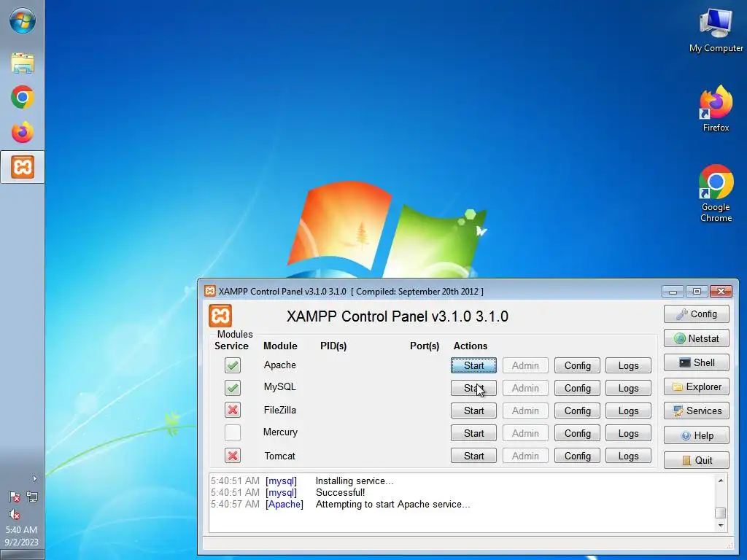Image resolution: width=747 pixels, height=560 pixels.
Task: Open the Windows Start orb
Action: coord(23,21)
